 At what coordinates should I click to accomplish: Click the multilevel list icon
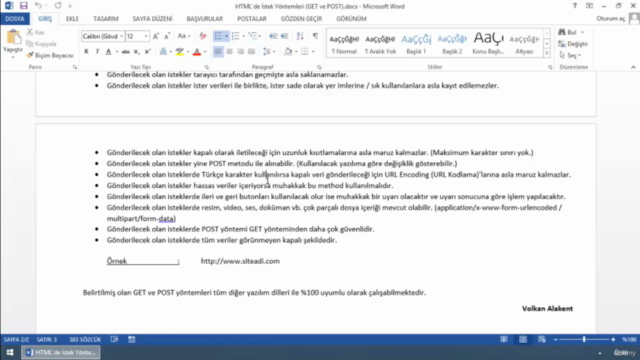click(x=253, y=36)
